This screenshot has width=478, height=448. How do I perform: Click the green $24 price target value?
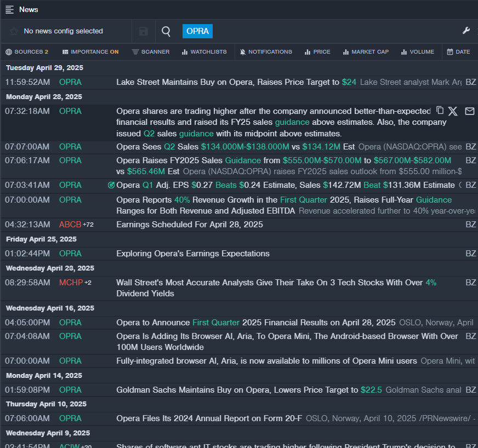(x=349, y=82)
